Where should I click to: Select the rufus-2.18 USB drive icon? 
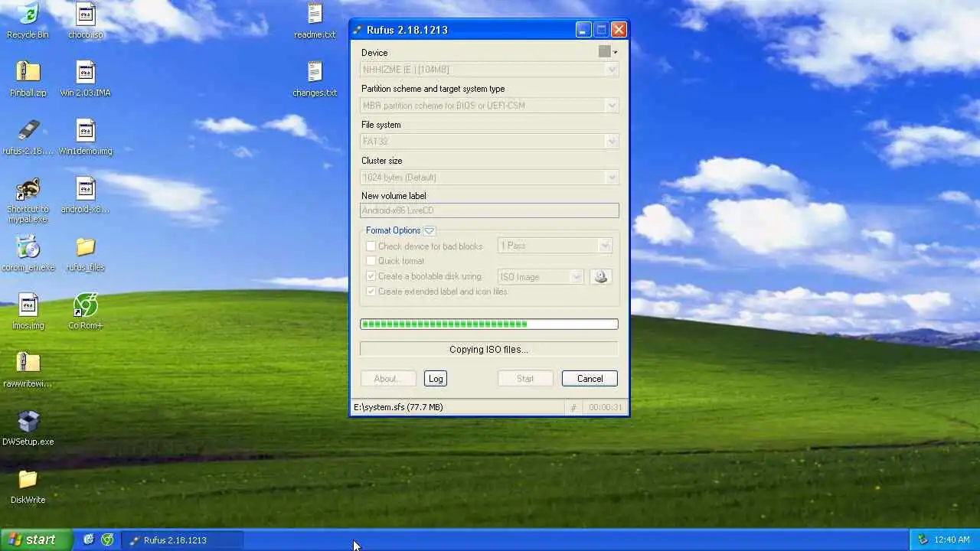pyautogui.click(x=28, y=130)
